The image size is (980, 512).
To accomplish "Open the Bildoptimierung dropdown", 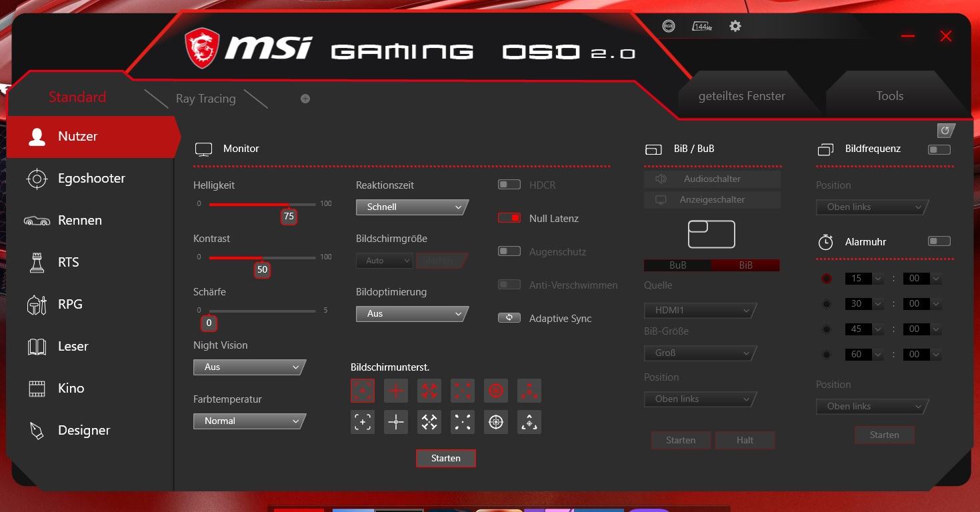I will pos(412,314).
